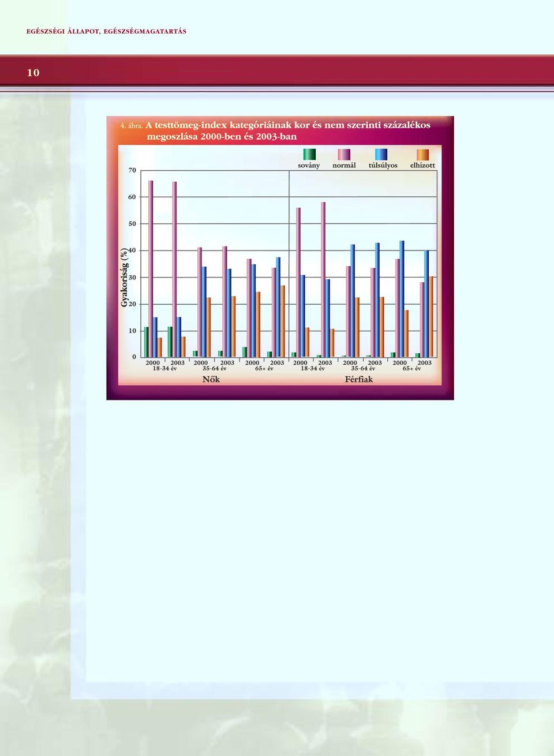Click the "65+ év" label under Nők
The image size is (554, 756).
pyautogui.click(x=264, y=369)
